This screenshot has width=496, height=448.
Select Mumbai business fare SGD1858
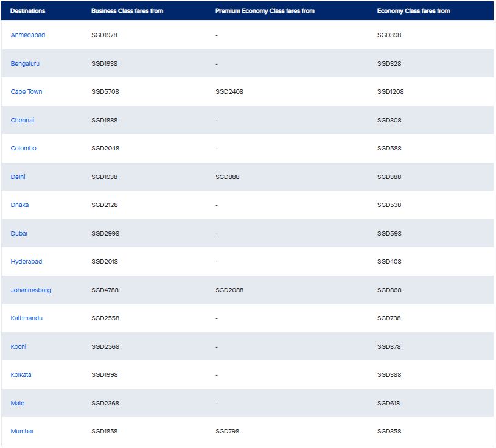coord(105,432)
